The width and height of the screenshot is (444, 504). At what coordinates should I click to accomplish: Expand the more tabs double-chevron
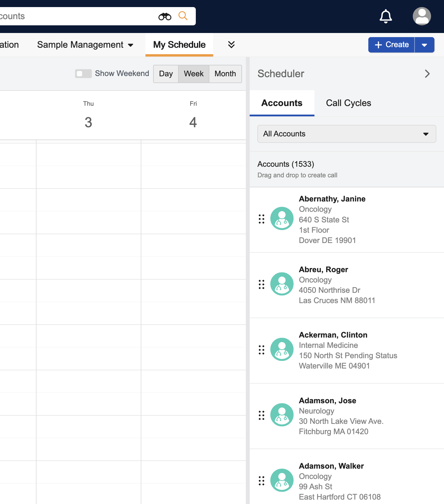click(x=231, y=44)
